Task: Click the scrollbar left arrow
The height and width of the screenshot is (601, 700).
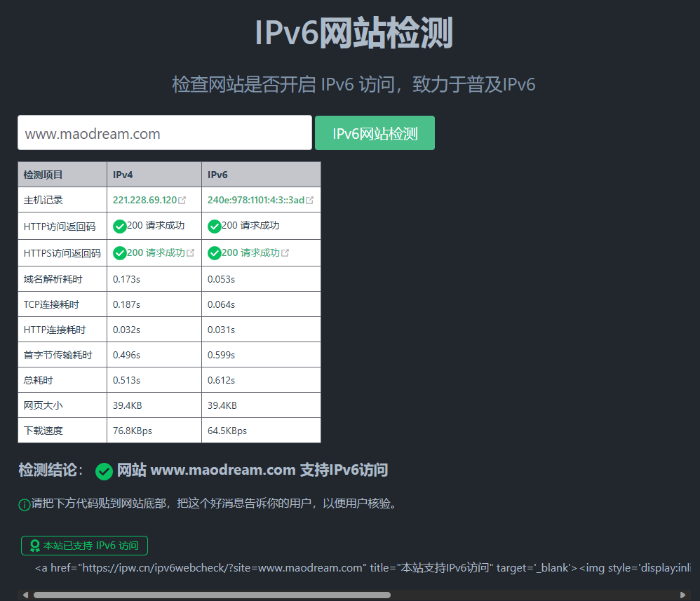Action: coord(25,595)
